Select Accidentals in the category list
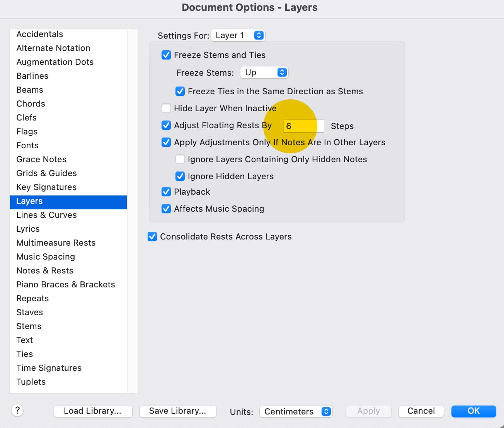Image resolution: width=504 pixels, height=428 pixels. pos(39,34)
